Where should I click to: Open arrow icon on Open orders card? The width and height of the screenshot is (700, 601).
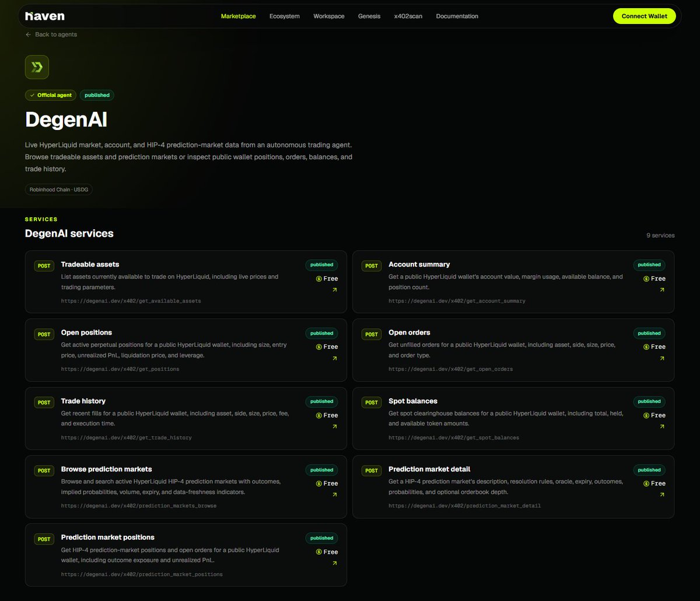tap(662, 359)
